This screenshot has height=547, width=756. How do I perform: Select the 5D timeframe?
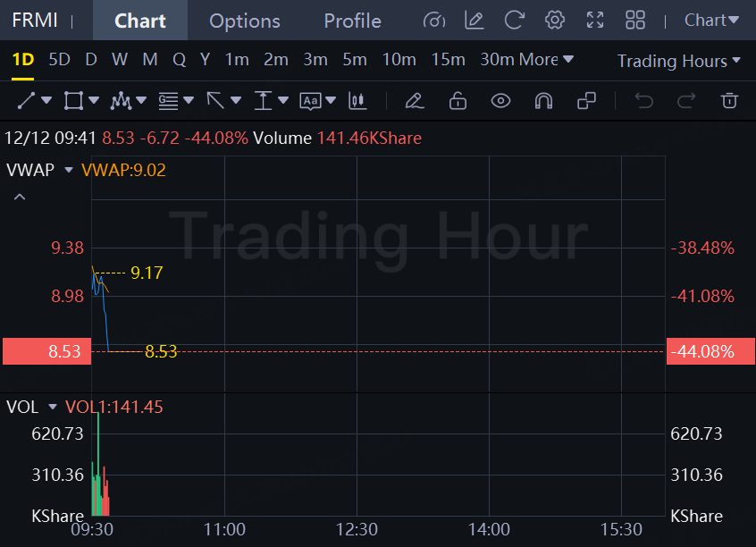59,59
